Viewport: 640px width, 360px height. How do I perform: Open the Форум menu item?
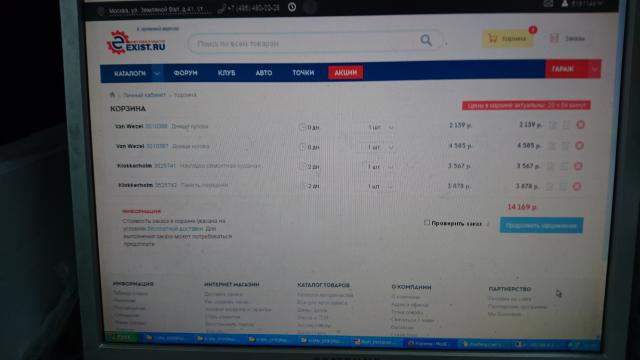tap(185, 73)
